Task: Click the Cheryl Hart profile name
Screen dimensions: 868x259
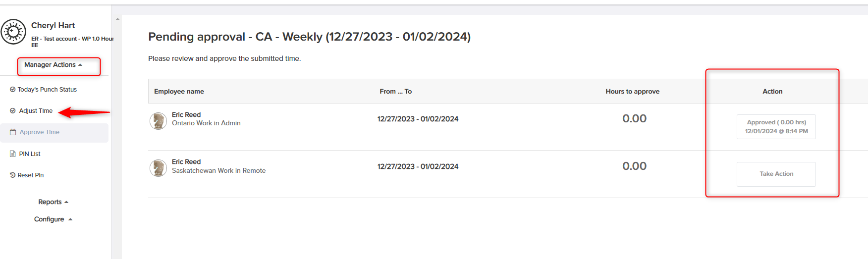Action: (53, 25)
